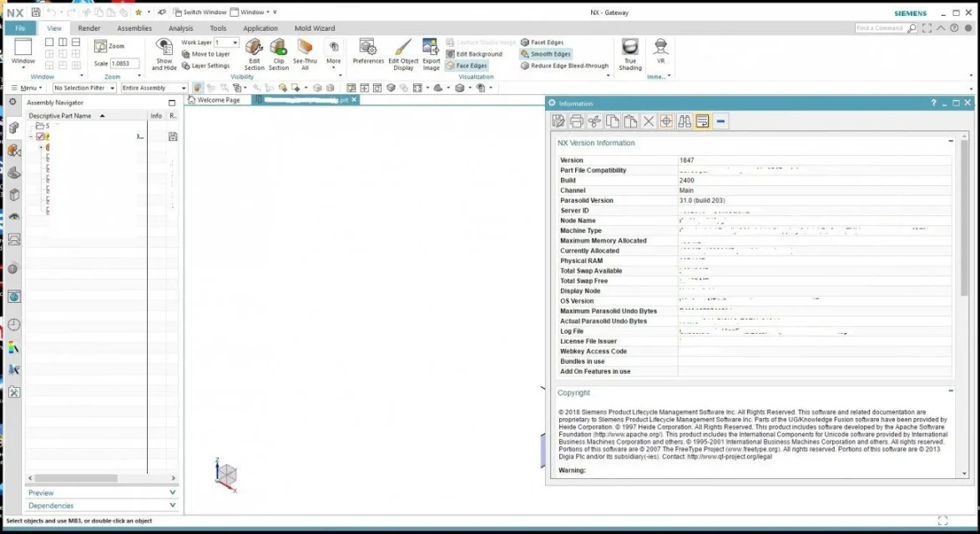980x534 pixels.
Task: Toggle the Clip Section tool
Action: pos(279,53)
